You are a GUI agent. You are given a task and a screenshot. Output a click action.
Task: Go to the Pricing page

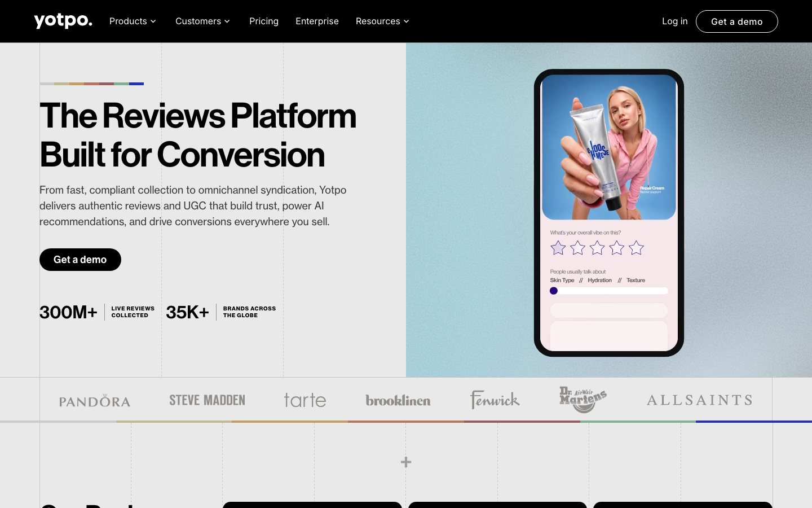point(264,21)
